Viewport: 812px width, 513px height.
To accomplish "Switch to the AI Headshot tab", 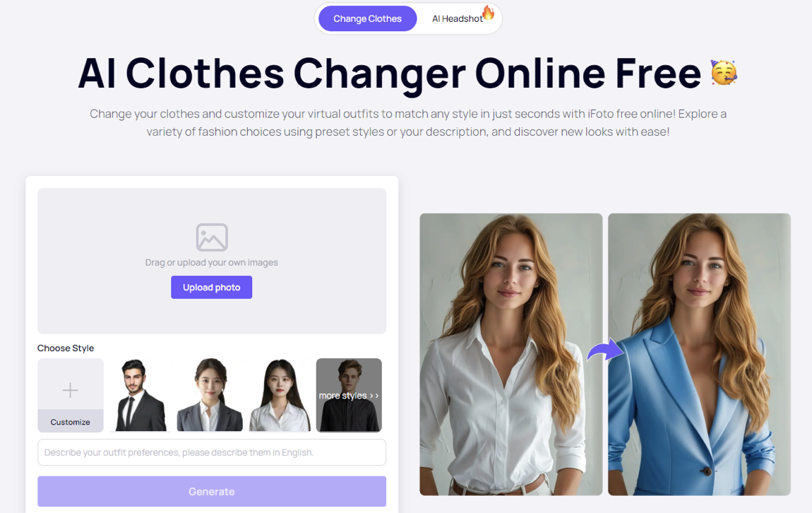I will tap(458, 18).
